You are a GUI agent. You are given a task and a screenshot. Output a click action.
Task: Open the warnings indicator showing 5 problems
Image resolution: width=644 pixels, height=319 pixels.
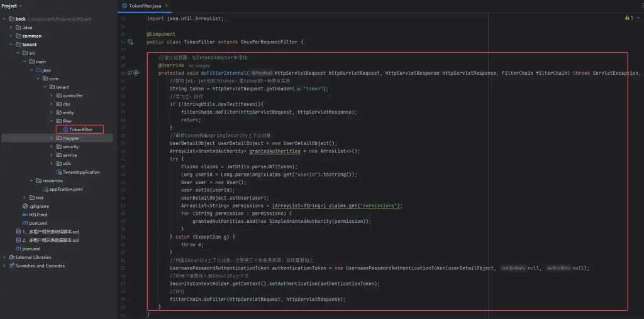point(628,18)
